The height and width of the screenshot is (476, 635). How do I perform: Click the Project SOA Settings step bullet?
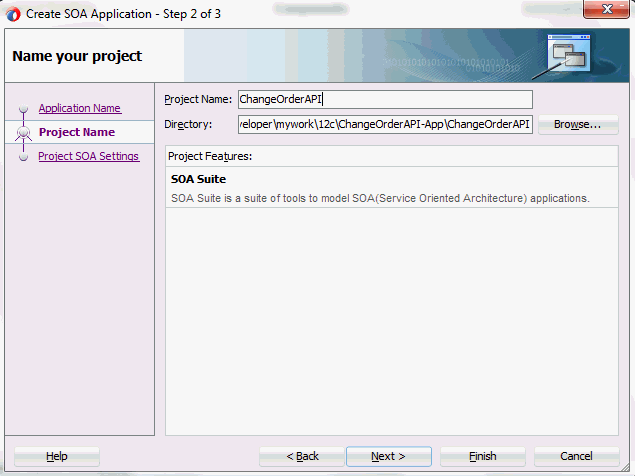[x=23, y=156]
